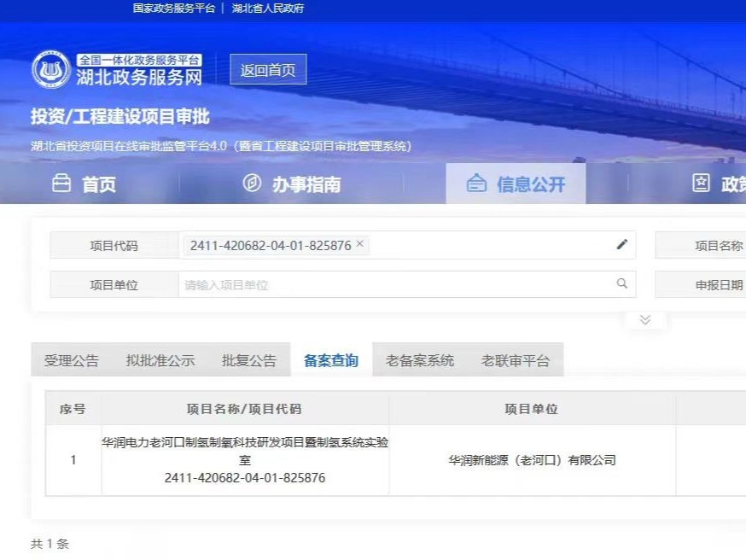
Task: Click the compass icon beside 办事指南
Action: 252,183
